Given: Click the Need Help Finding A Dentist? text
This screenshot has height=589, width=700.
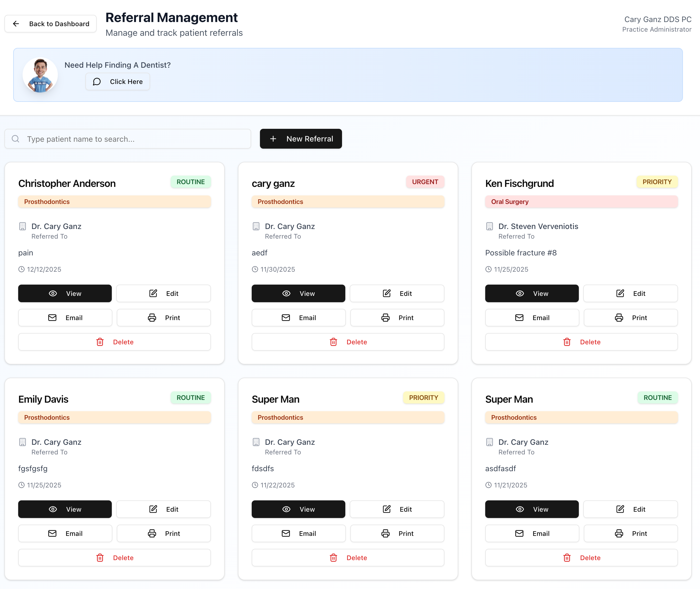Looking at the screenshot, I should point(118,65).
